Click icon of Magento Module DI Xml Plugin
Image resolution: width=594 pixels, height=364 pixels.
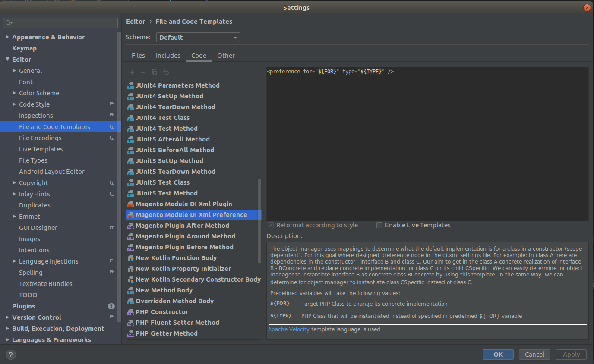[130, 204]
